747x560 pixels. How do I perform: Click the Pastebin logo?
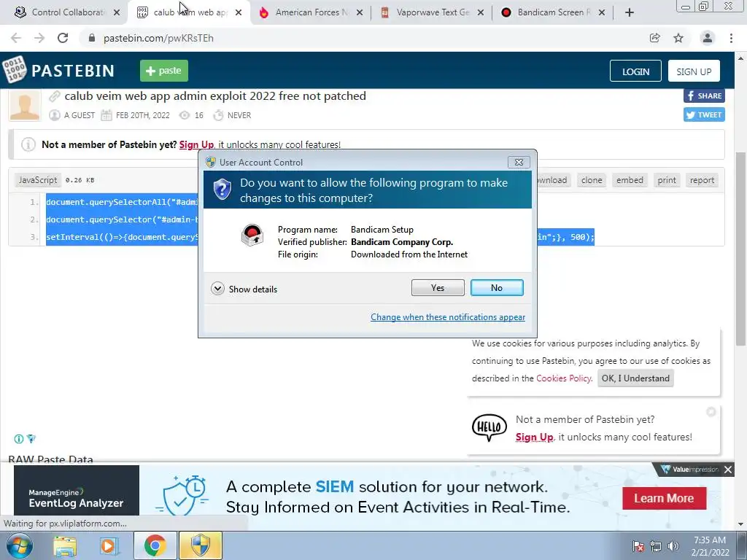(x=58, y=71)
